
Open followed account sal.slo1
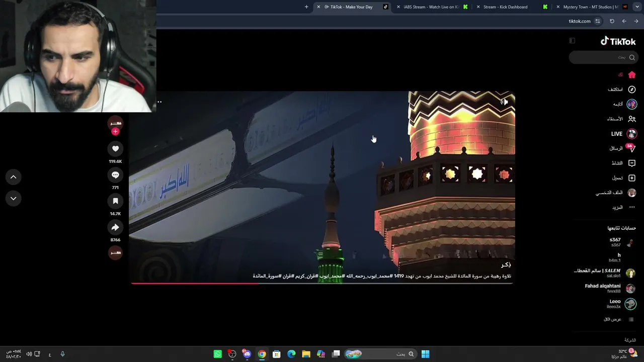tap(605, 273)
